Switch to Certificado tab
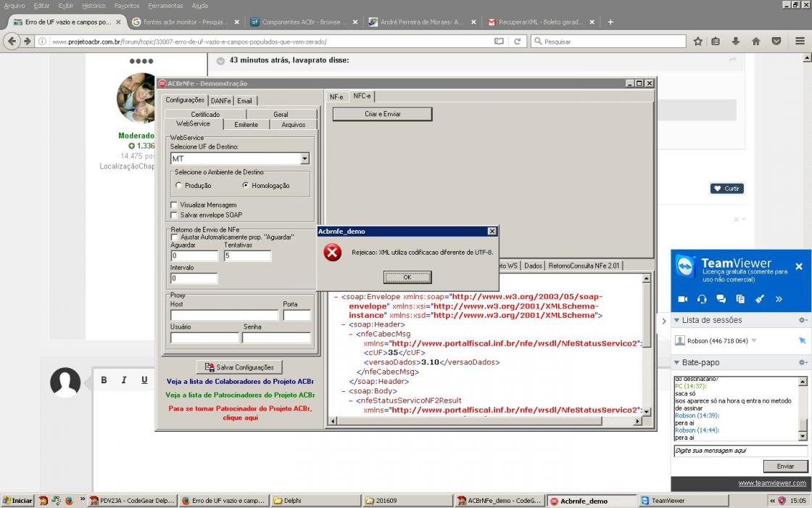 click(206, 114)
